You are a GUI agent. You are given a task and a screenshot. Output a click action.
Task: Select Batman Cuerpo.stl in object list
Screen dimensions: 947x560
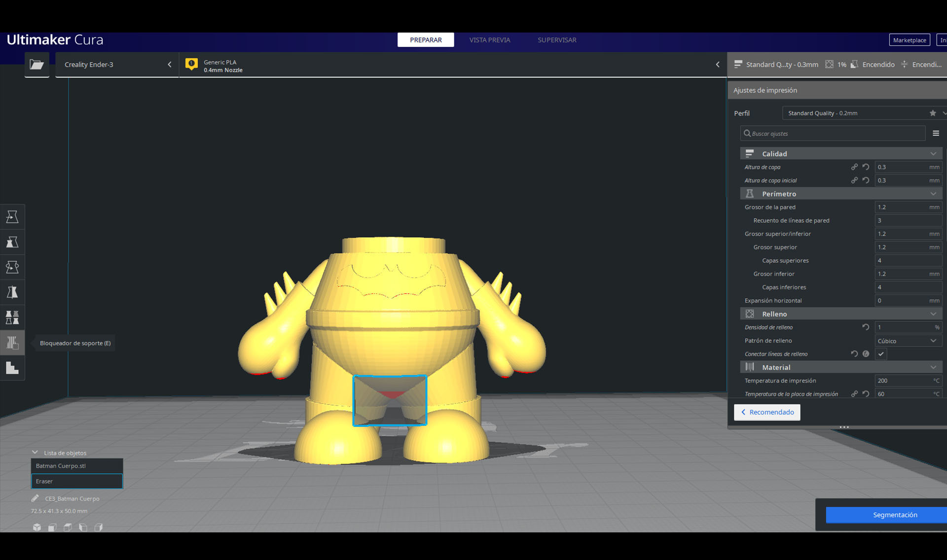coord(77,466)
